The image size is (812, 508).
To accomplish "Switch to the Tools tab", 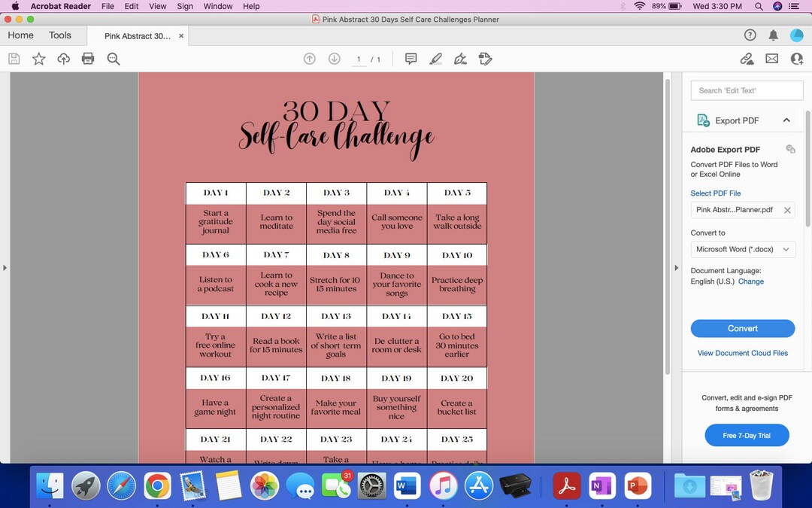I will point(60,35).
